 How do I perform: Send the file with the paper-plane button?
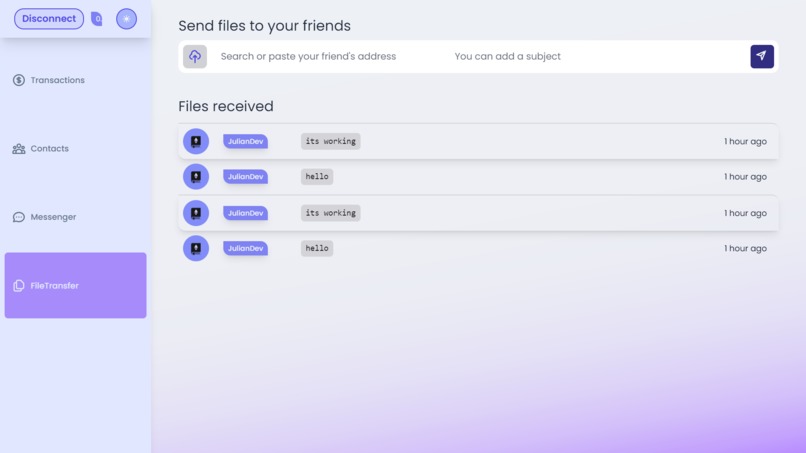[x=762, y=57]
